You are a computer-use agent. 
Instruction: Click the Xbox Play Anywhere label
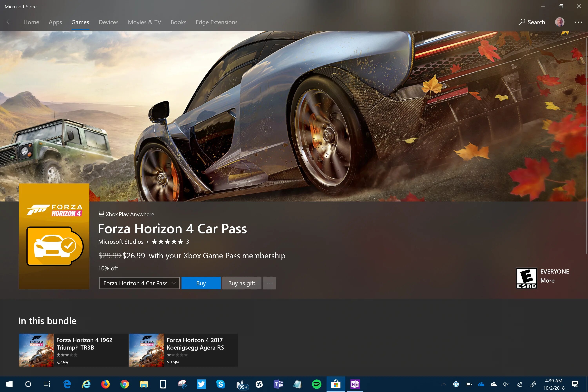(126, 214)
